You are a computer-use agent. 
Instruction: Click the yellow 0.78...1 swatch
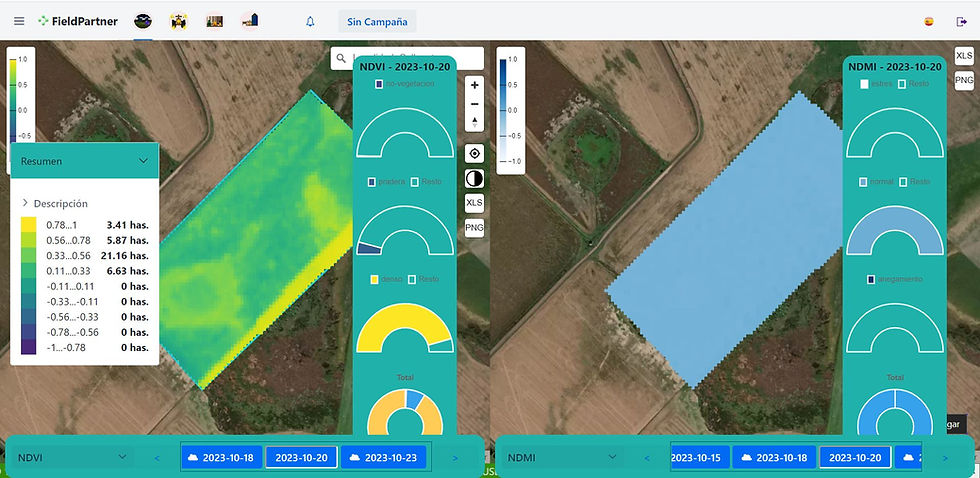29,225
